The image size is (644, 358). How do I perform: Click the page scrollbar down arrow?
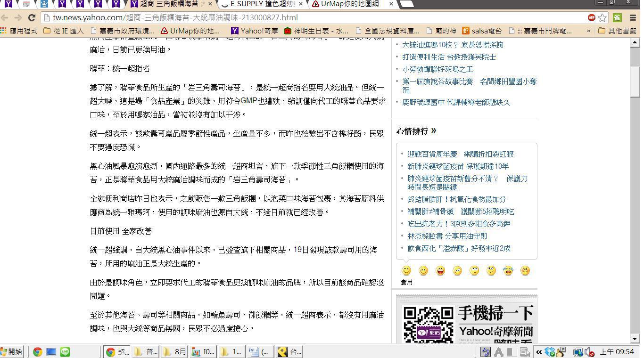[x=635, y=339]
